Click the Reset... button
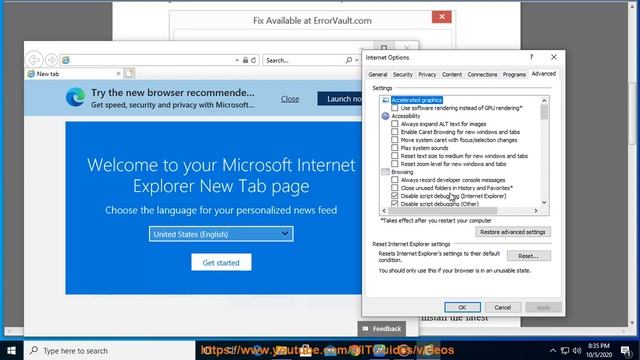This screenshot has width=640, height=360. [529, 256]
